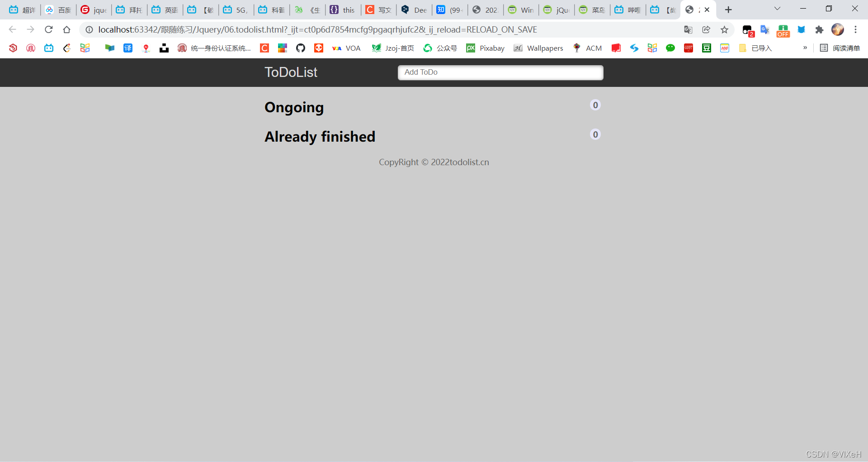Go to the browser Home page
Viewport: 868px width, 462px height.
click(66, 29)
